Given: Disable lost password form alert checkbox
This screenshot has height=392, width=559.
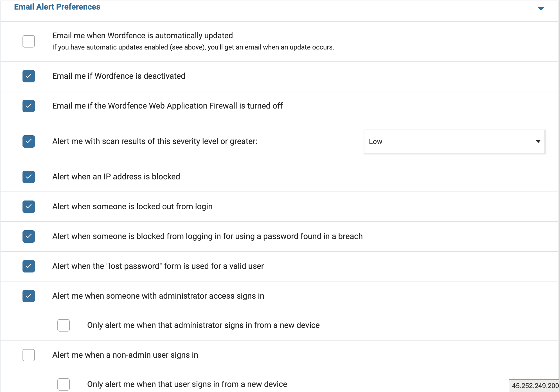Looking at the screenshot, I should point(29,266).
